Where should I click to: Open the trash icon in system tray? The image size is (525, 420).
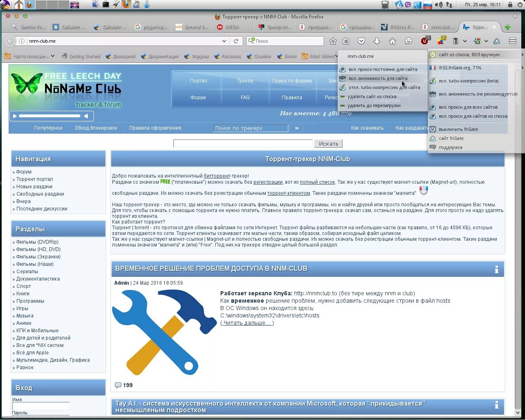(385, 5)
